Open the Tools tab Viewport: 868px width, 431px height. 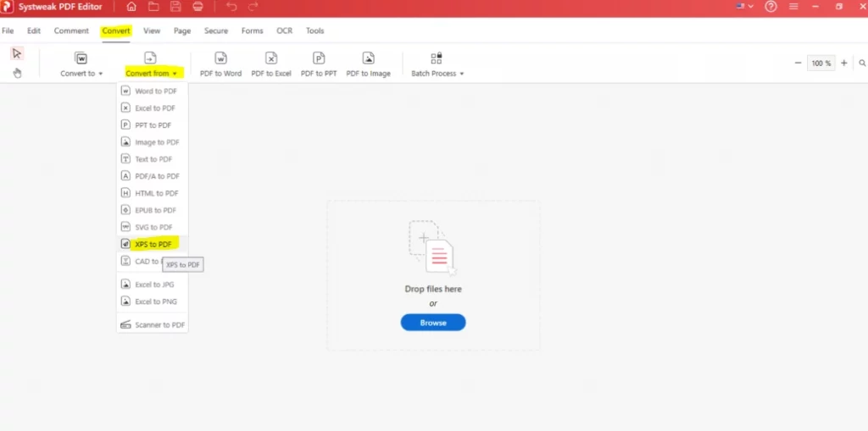(x=315, y=31)
